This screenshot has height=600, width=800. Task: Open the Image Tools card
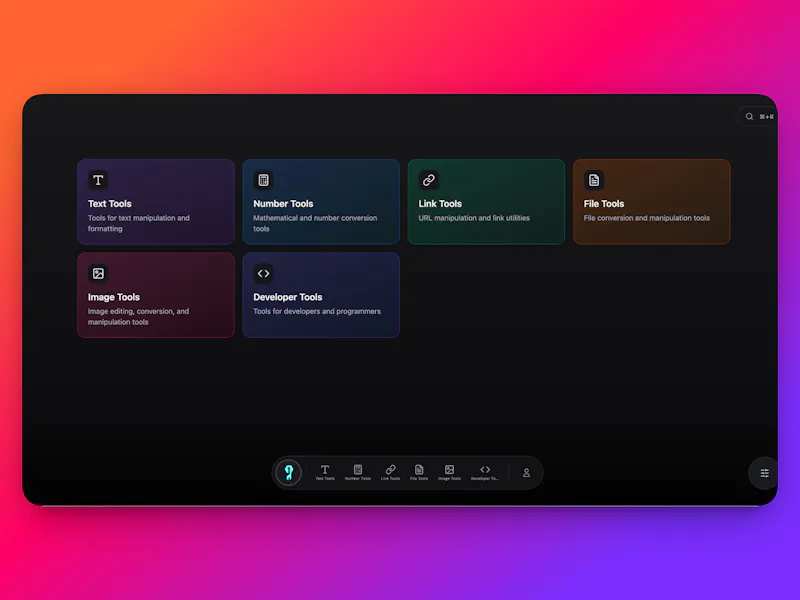tap(156, 295)
